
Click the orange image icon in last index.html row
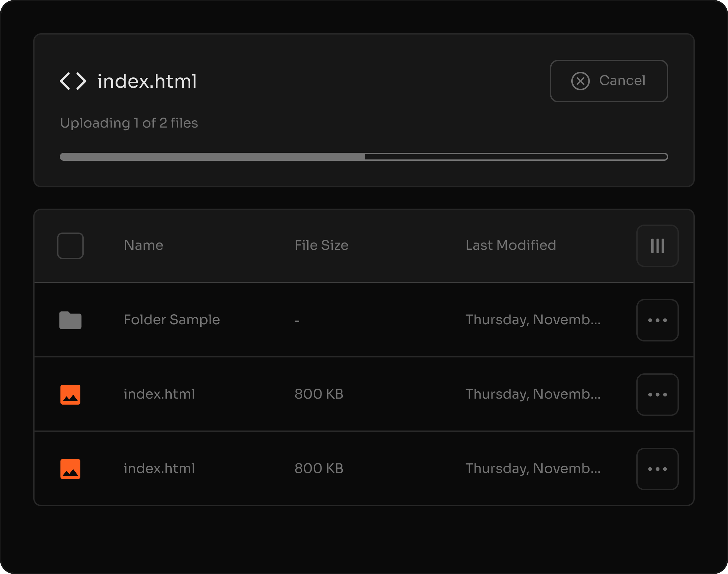70,468
